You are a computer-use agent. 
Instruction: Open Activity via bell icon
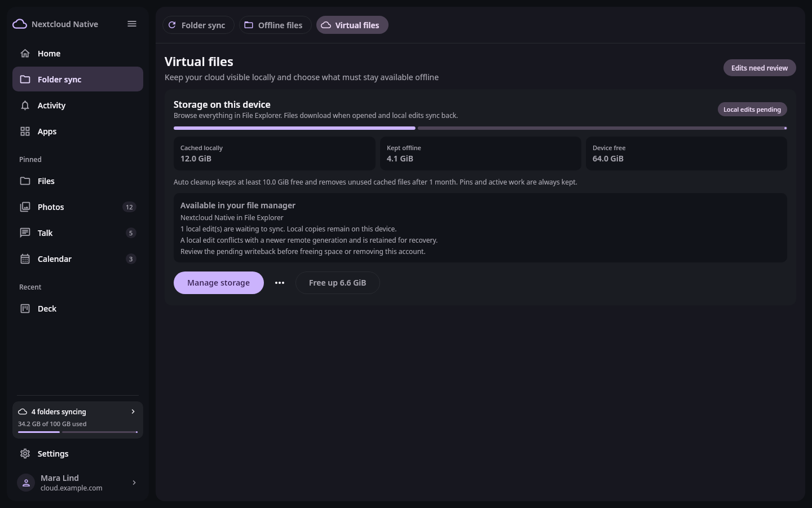[x=25, y=106]
